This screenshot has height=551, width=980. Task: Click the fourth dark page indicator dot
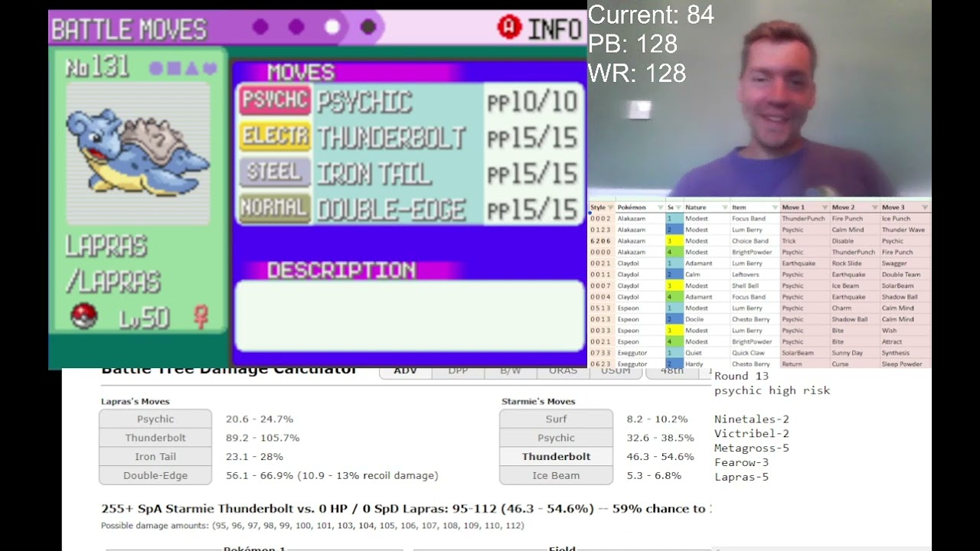tap(368, 28)
